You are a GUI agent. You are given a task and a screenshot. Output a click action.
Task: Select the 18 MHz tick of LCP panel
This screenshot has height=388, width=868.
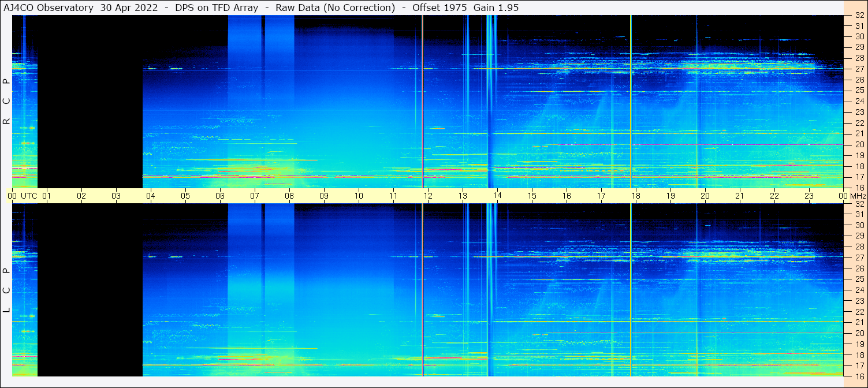coord(859,355)
